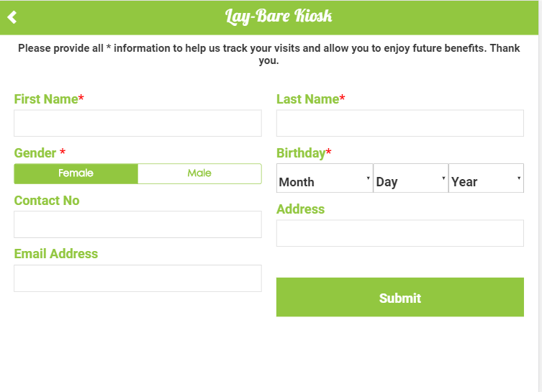The width and height of the screenshot is (542, 392).
Task: Focus the First Name text field
Action: (x=137, y=123)
